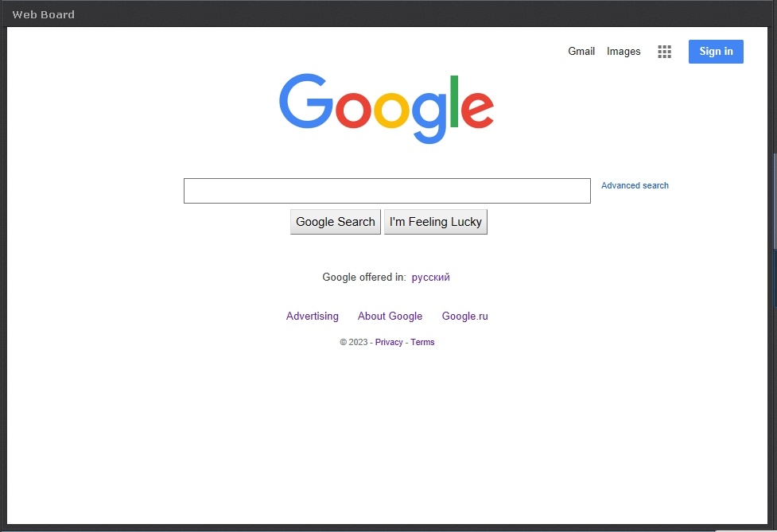Switch the language to русский
Screen dimensions: 777x532
430,278
